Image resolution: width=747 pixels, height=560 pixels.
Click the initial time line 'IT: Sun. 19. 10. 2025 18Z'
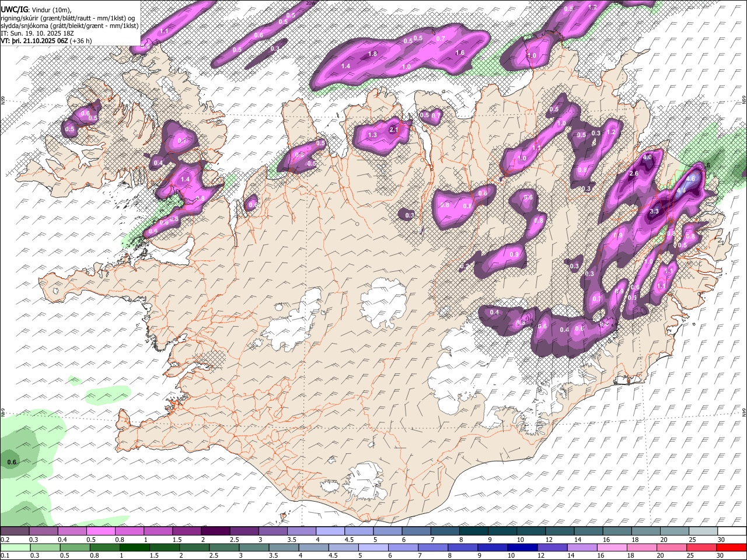tap(38, 33)
